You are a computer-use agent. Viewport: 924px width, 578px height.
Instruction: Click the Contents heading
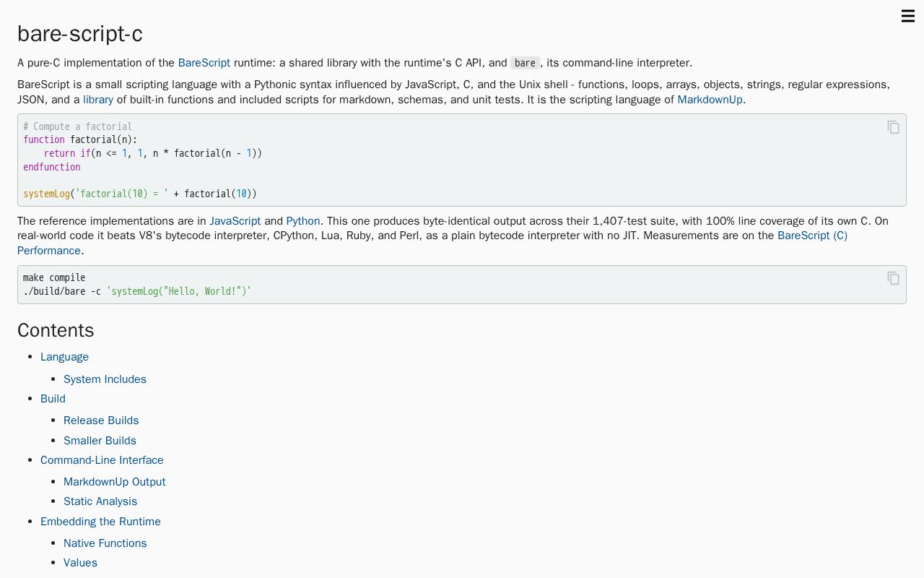pos(56,330)
